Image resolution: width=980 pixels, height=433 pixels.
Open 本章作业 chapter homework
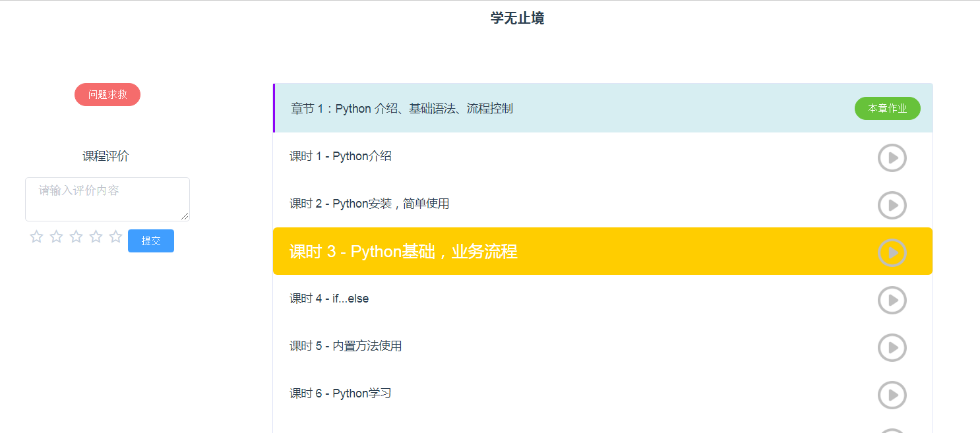pyautogui.click(x=887, y=109)
